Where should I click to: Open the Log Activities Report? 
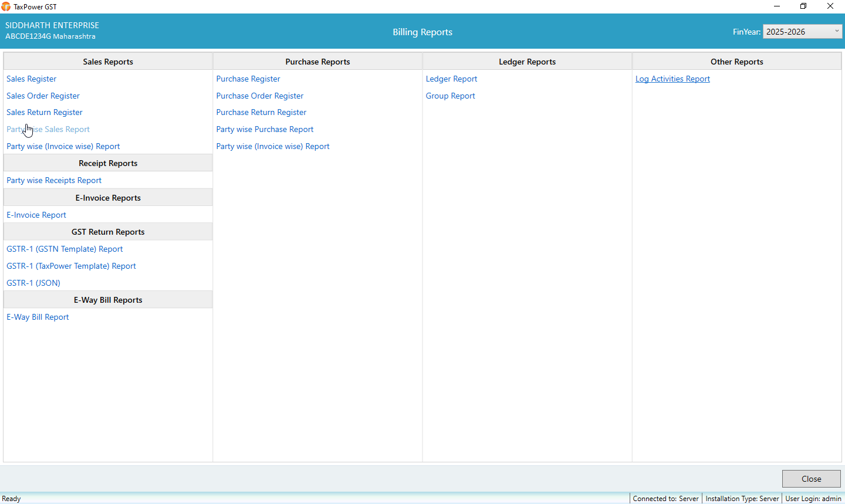[x=672, y=79]
